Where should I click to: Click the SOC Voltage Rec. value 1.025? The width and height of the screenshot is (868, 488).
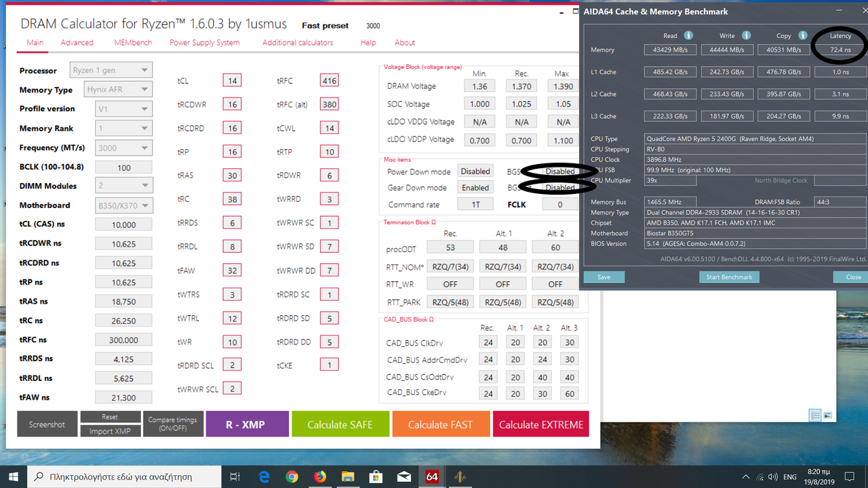click(521, 104)
